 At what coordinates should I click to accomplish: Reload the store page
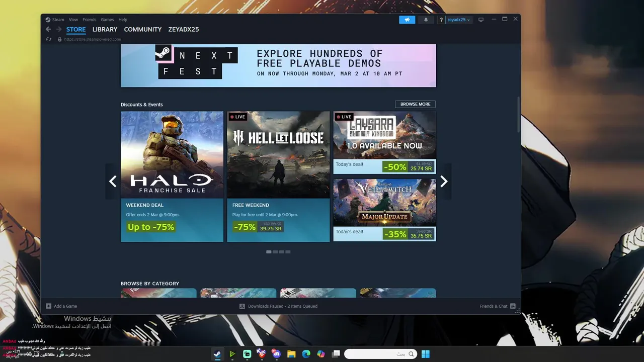tap(49, 39)
